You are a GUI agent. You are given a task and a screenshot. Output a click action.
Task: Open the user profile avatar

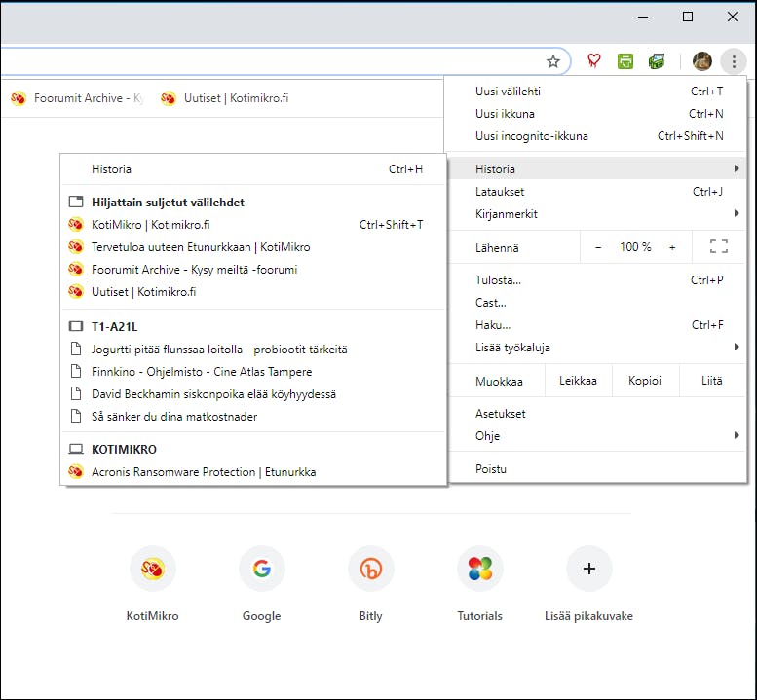coord(702,61)
